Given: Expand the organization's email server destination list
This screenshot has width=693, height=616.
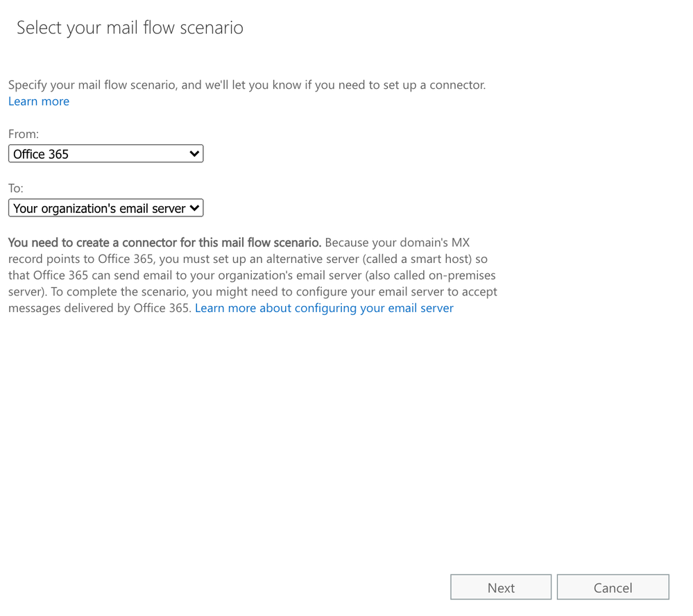Looking at the screenshot, I should click(104, 207).
